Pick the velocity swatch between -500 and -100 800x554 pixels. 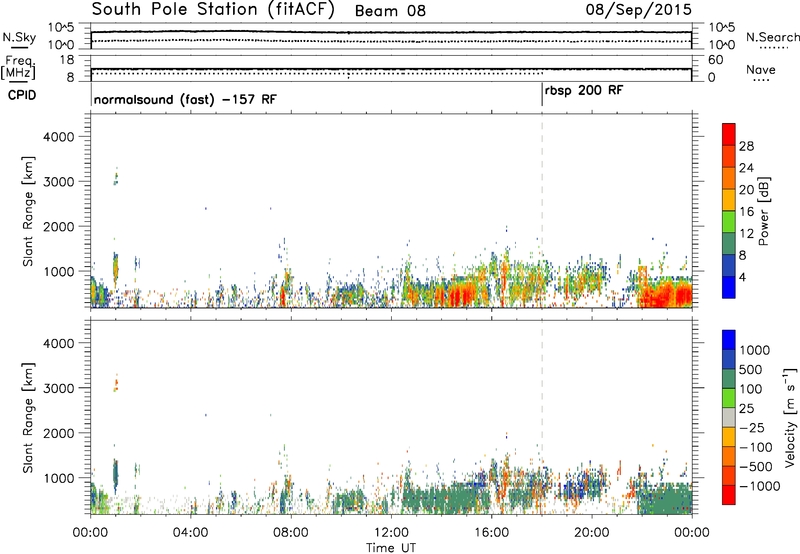point(729,456)
